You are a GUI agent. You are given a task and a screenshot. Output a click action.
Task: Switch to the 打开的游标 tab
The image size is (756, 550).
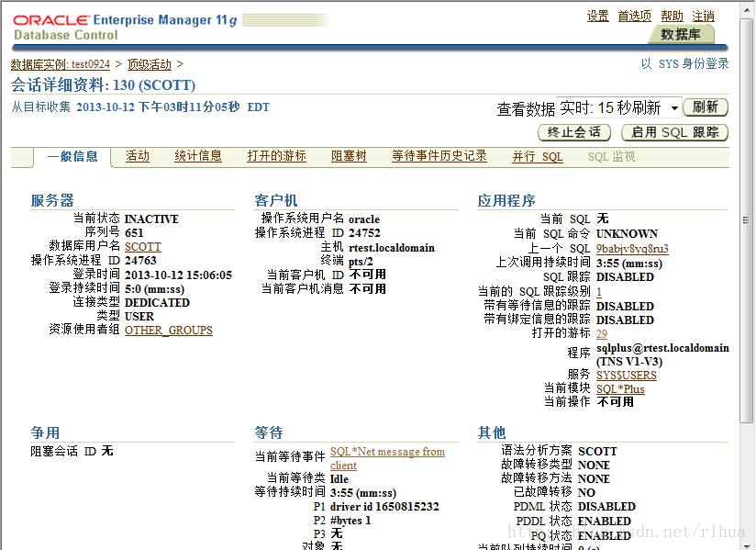pos(276,156)
